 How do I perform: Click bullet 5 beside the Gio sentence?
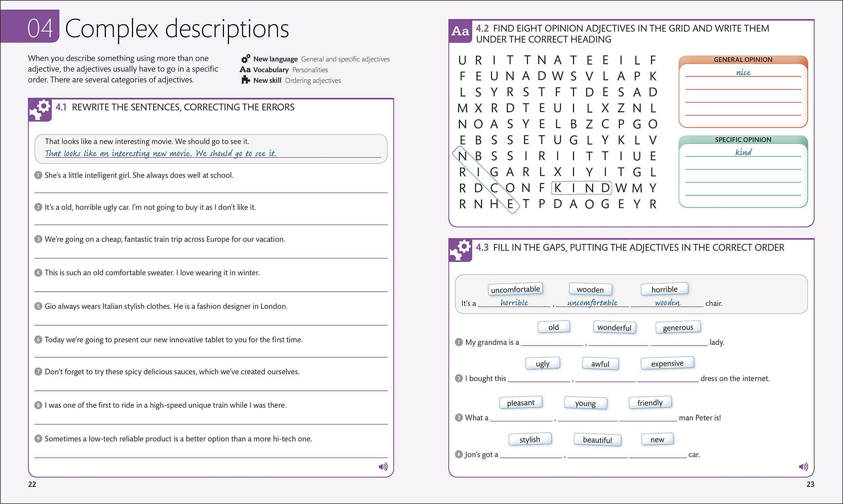39,306
